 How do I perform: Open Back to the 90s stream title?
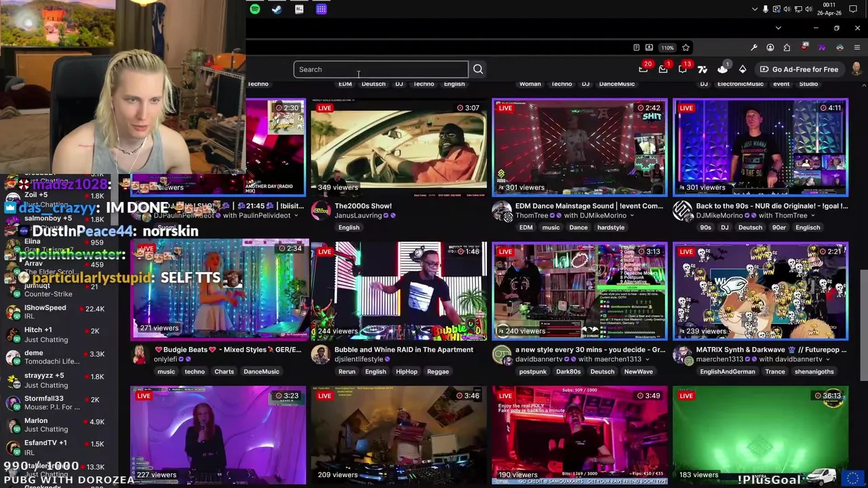tap(772, 206)
